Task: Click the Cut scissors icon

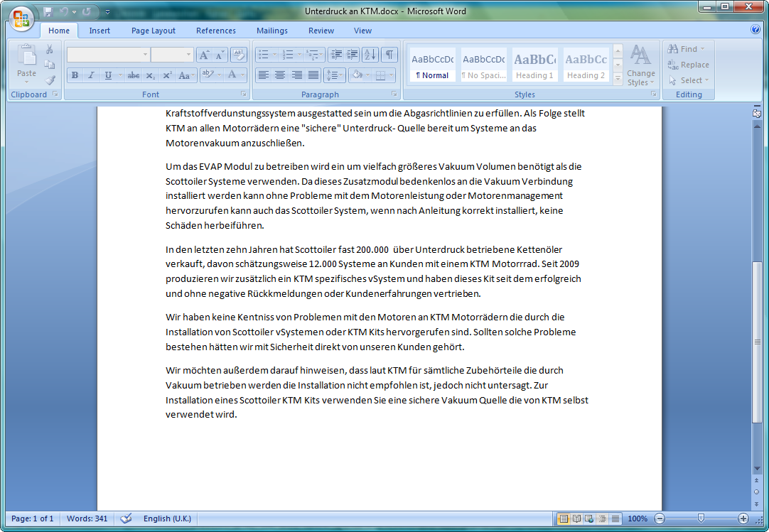Action: (x=50, y=49)
